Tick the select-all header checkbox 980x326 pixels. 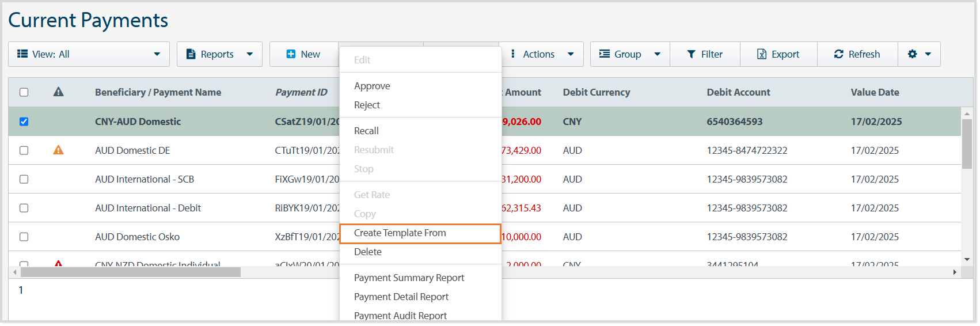point(24,92)
